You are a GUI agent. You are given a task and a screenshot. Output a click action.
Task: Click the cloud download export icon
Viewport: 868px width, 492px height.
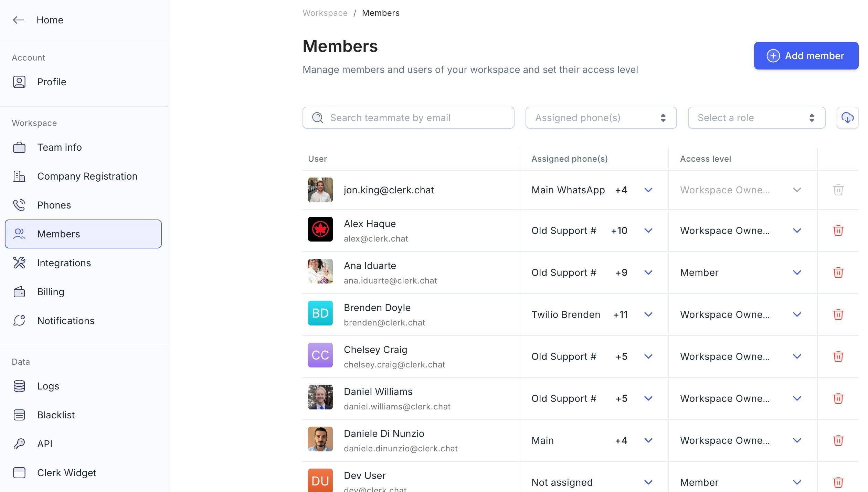click(847, 118)
